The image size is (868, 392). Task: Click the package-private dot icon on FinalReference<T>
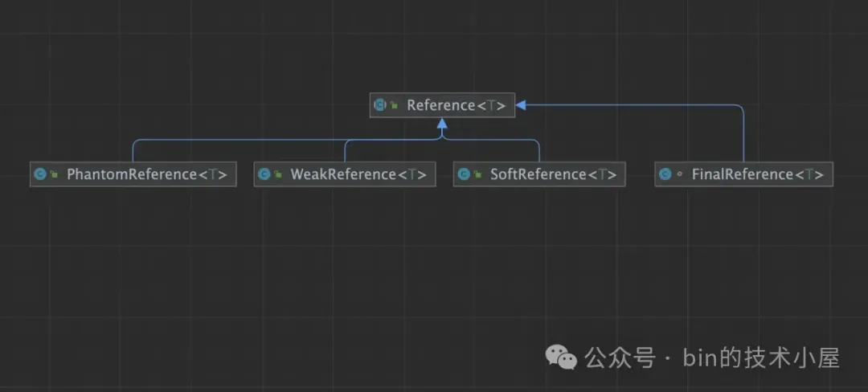tap(679, 174)
